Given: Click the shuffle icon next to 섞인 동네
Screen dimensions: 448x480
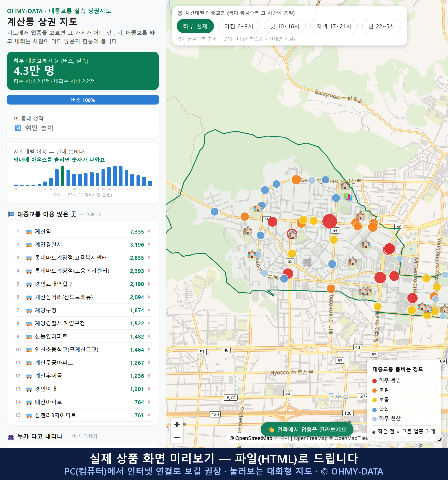Looking at the screenshot, I should 18,128.
